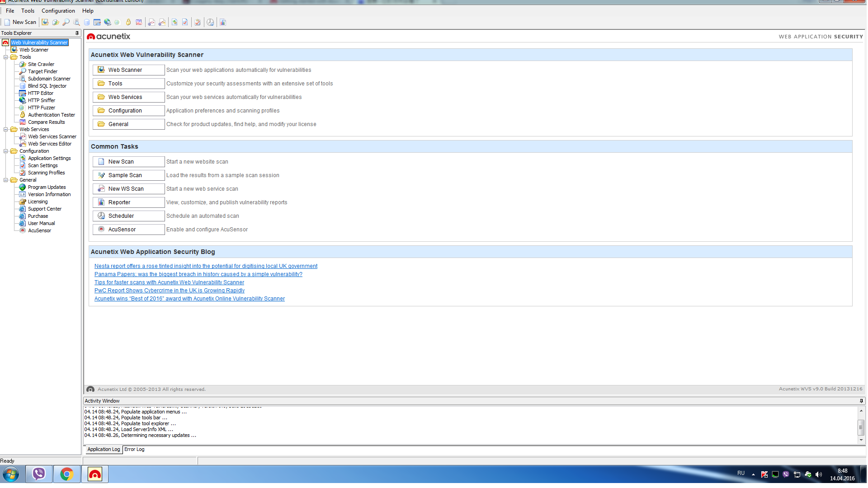Click the Reporter icon in Common Tasks
This screenshot has width=868, height=488.
point(101,202)
